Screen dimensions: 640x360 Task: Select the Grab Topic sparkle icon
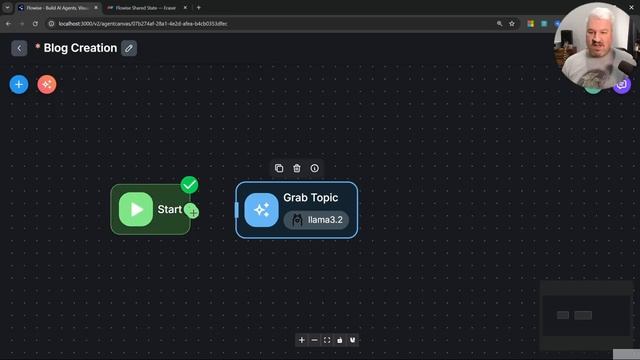262,210
